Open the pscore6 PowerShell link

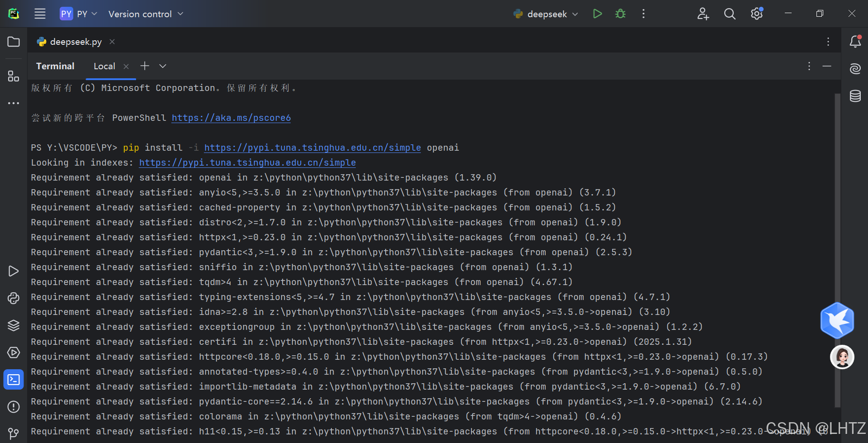(231, 118)
